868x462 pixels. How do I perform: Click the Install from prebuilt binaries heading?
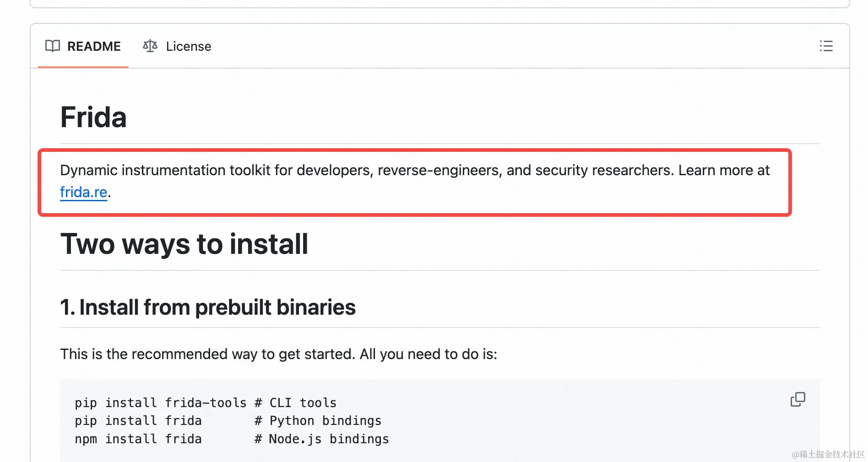[x=208, y=307]
